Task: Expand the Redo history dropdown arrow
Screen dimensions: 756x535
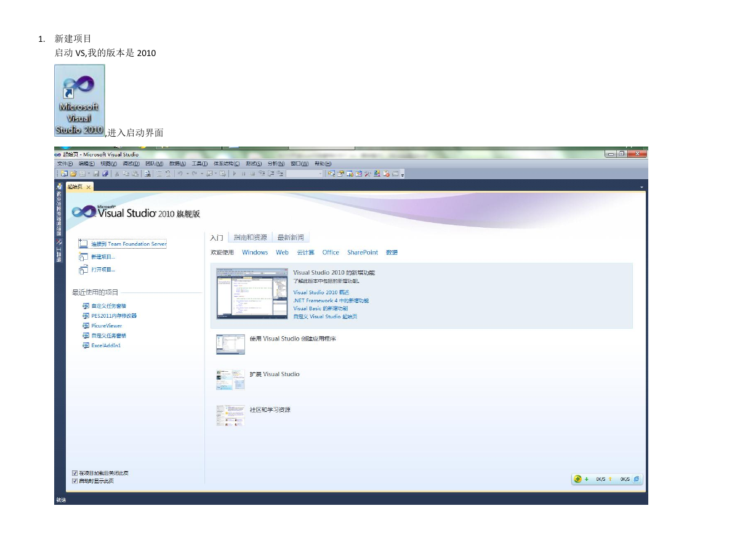Action: coord(201,174)
